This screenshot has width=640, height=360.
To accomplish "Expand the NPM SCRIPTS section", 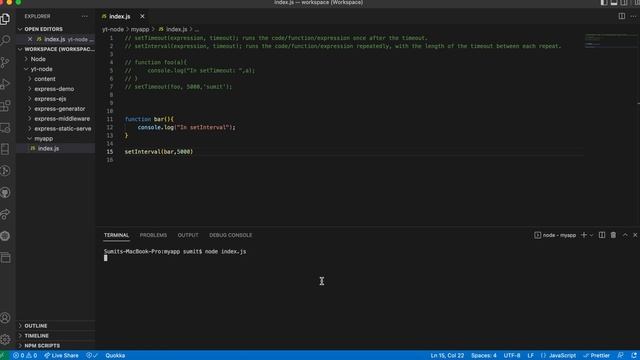I will pyautogui.click(x=42, y=346).
